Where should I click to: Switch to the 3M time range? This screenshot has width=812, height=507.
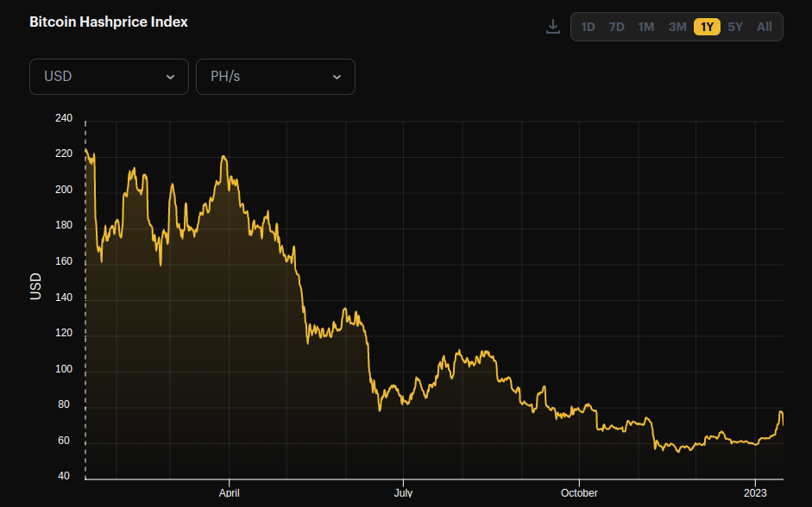[677, 27]
